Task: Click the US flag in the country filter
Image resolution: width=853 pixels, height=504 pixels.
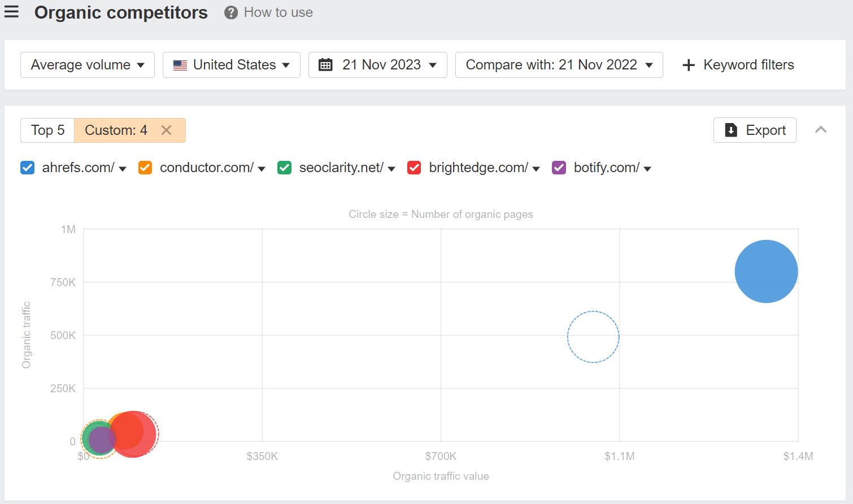Action: point(180,65)
